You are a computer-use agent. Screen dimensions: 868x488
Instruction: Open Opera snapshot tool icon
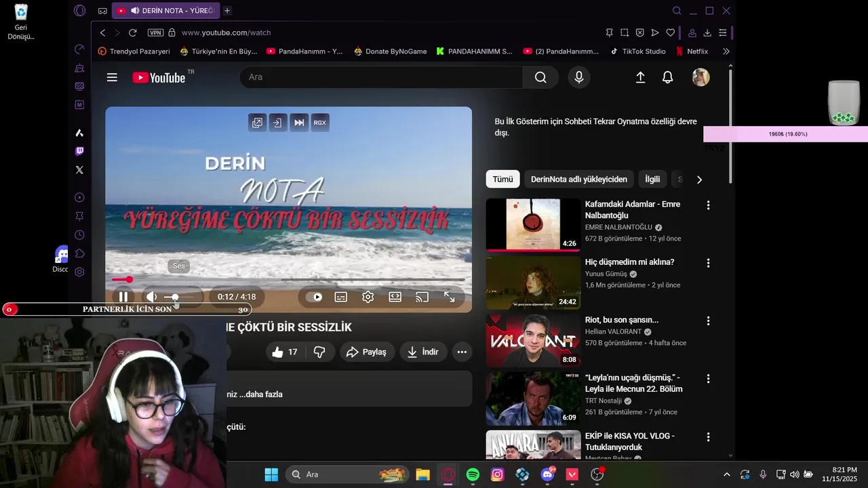[625, 33]
